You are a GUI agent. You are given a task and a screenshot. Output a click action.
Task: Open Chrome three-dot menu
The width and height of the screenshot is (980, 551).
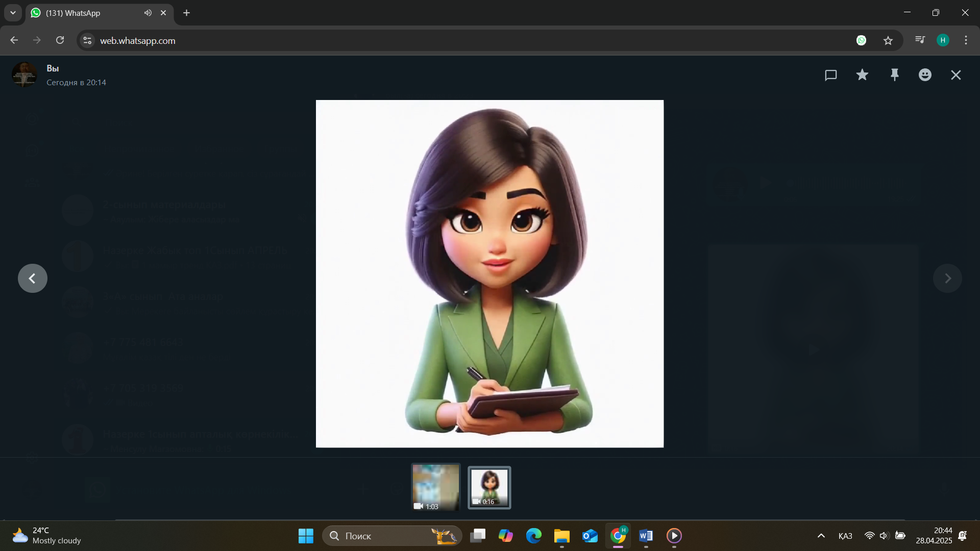pos(966,40)
